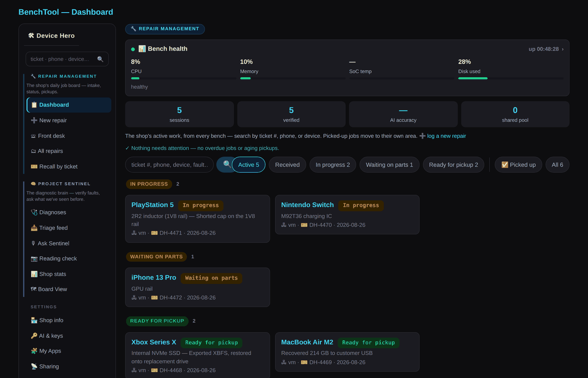
Task: Click the ticket icon next to DH-4471
Action: (x=154, y=233)
